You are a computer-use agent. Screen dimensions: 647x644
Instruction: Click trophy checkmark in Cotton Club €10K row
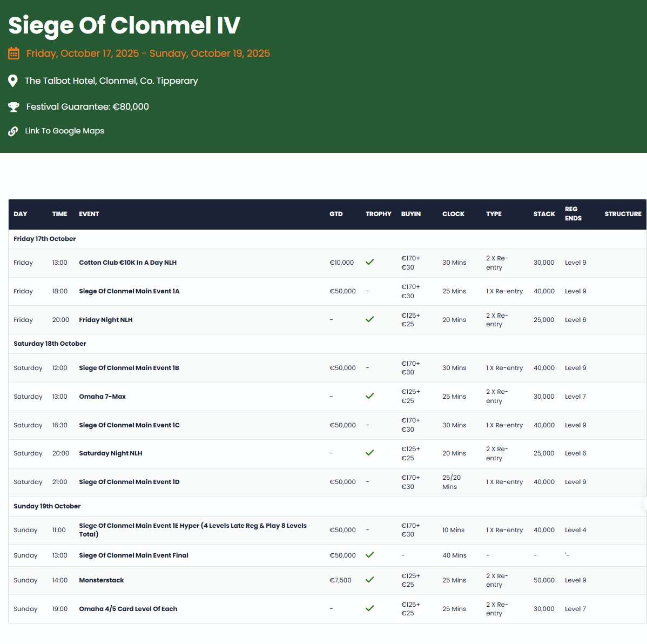click(x=369, y=262)
